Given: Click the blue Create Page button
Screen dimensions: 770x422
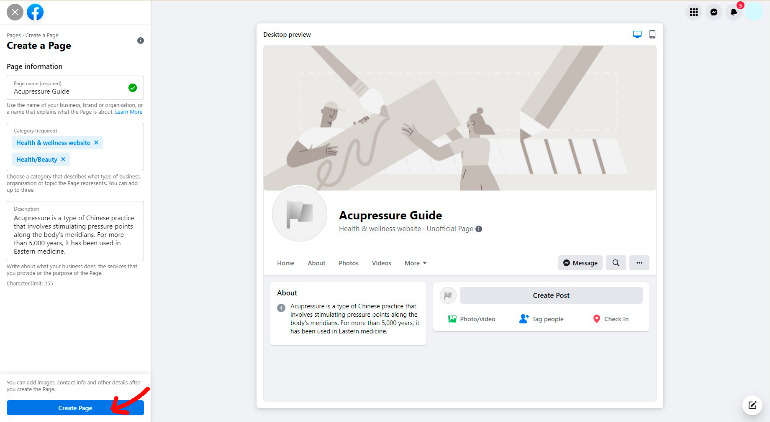Looking at the screenshot, I should point(75,408).
